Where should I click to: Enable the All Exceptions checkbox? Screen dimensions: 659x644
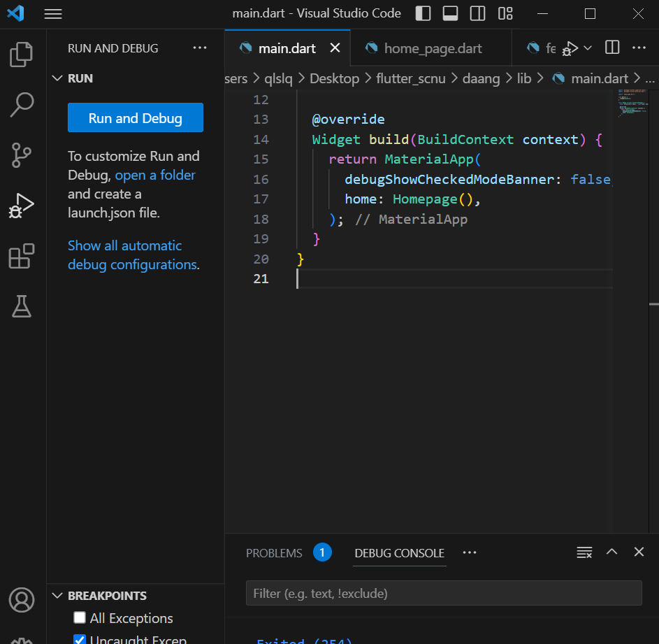tap(80, 617)
